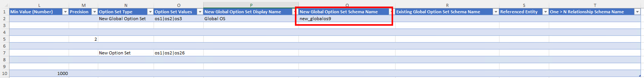Select the Precision cell containing 2

[83, 39]
